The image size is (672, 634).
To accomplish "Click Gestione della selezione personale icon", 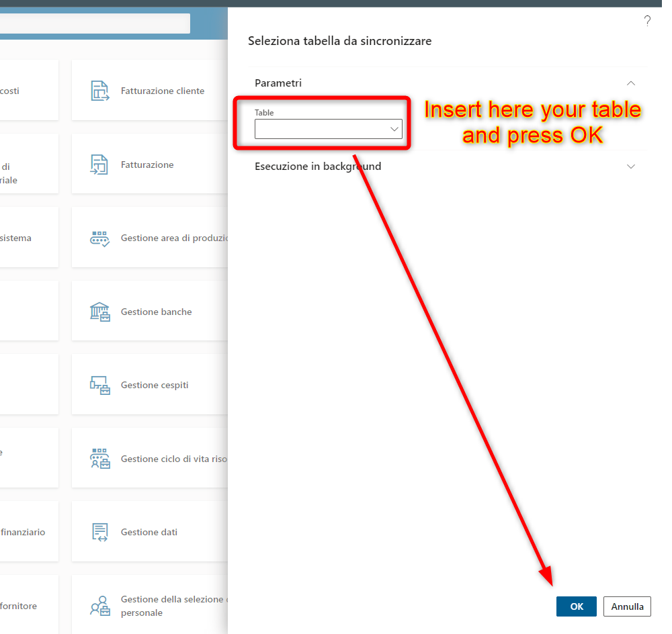I will [x=99, y=606].
